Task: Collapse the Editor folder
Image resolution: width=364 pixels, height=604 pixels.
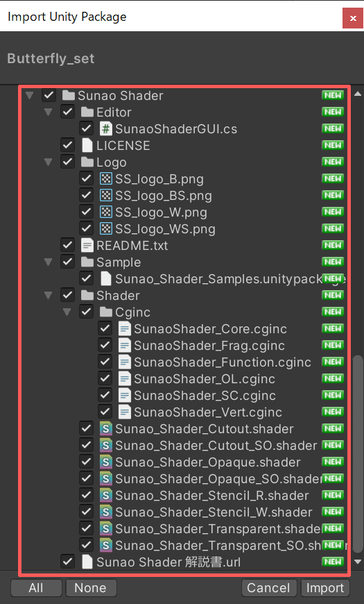Action: pyautogui.click(x=49, y=112)
